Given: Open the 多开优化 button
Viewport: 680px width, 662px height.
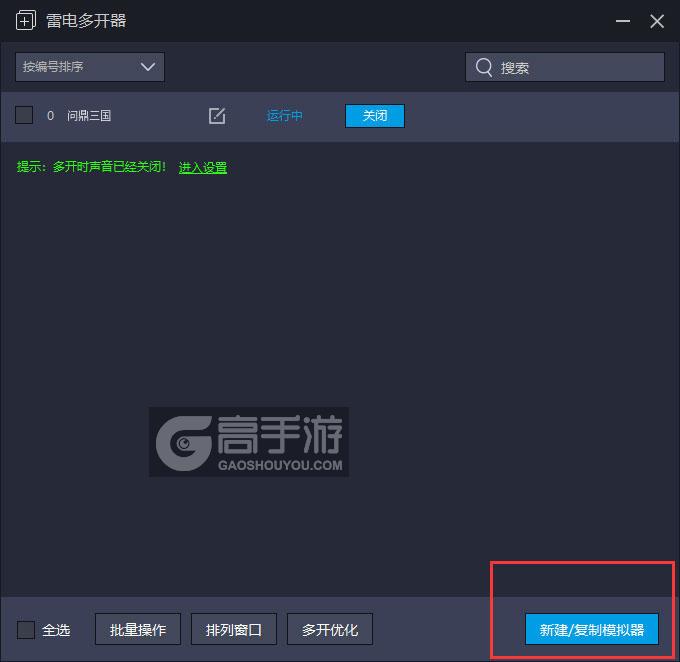Looking at the screenshot, I should pyautogui.click(x=330, y=629).
